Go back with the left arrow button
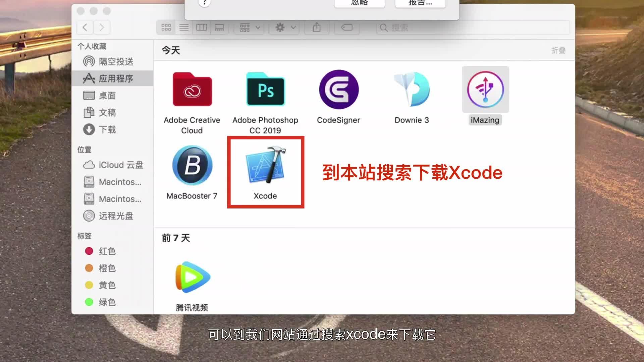 (85, 27)
